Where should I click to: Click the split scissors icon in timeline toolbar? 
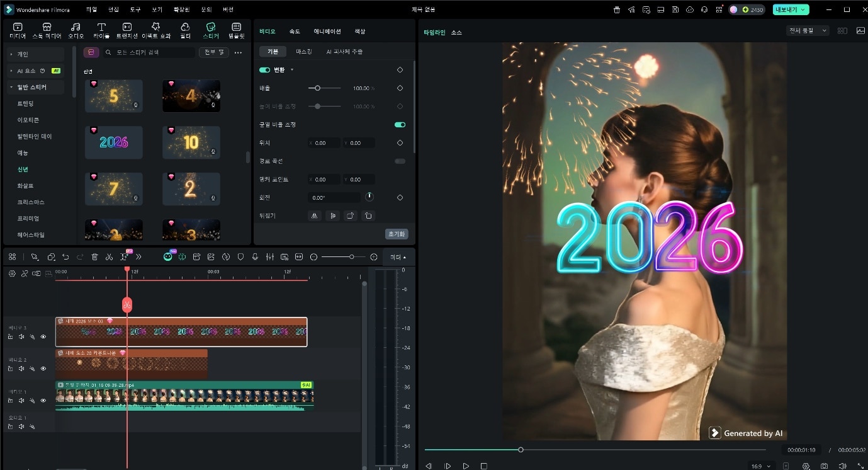(x=109, y=257)
